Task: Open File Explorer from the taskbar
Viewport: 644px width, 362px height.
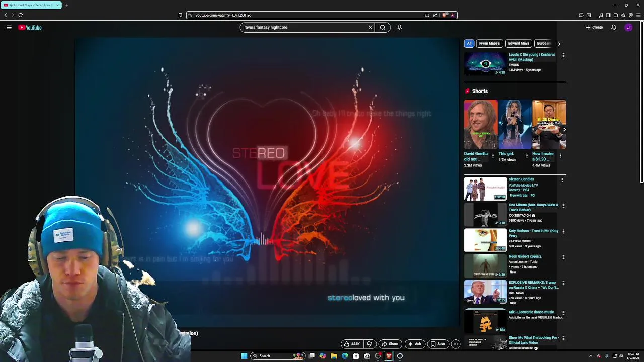Action: coord(334,356)
